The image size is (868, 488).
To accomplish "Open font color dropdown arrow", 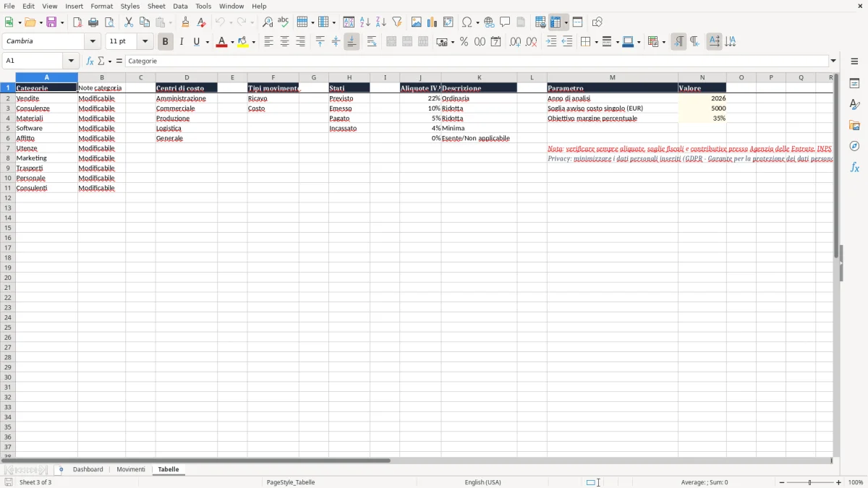I will pyautogui.click(x=234, y=42).
